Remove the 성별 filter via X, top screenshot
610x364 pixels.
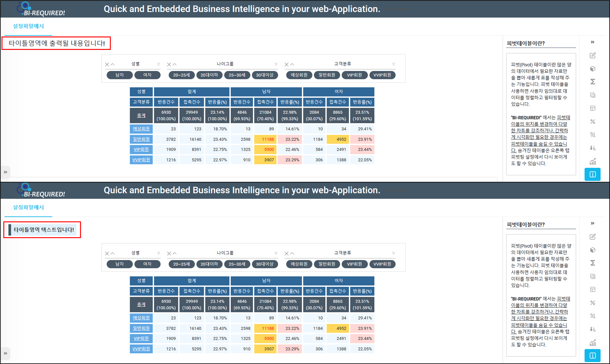(x=107, y=64)
